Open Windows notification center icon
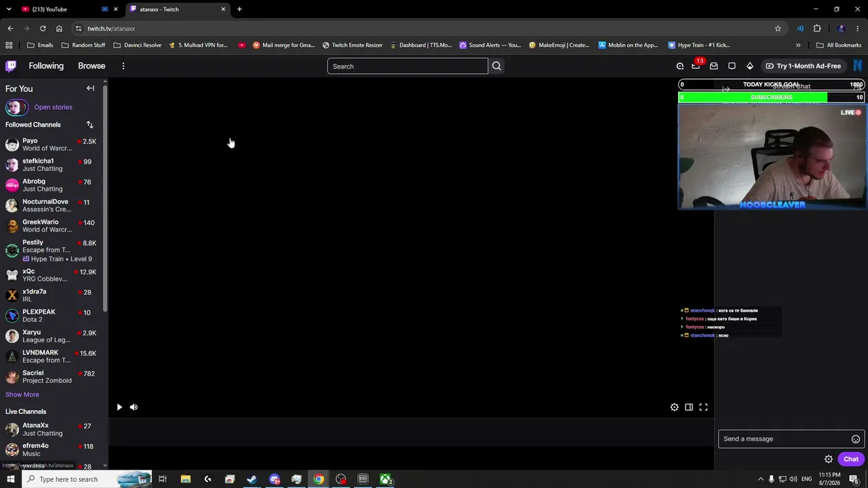This screenshot has width=868, height=488. pos(854,479)
